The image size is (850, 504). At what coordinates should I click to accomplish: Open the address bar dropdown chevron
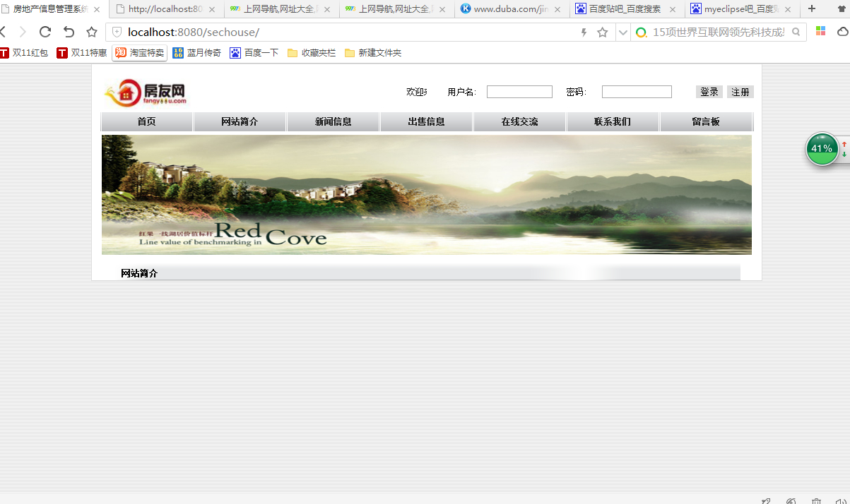622,32
